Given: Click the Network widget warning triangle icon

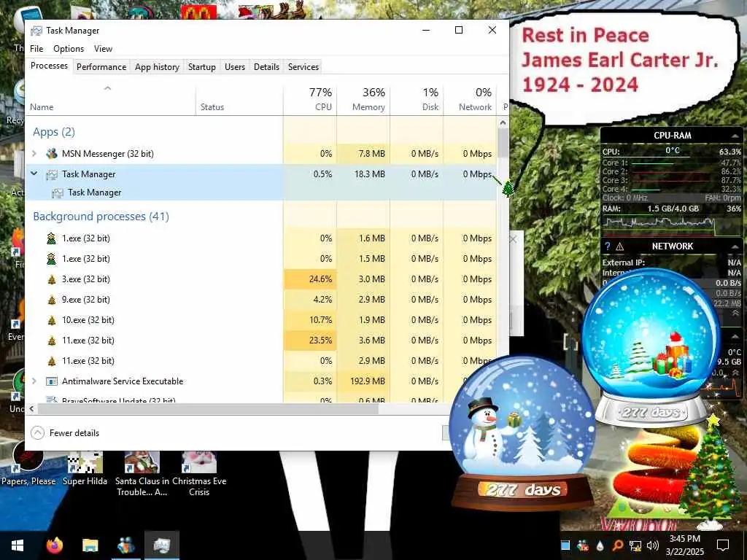Looking at the screenshot, I should [x=620, y=246].
